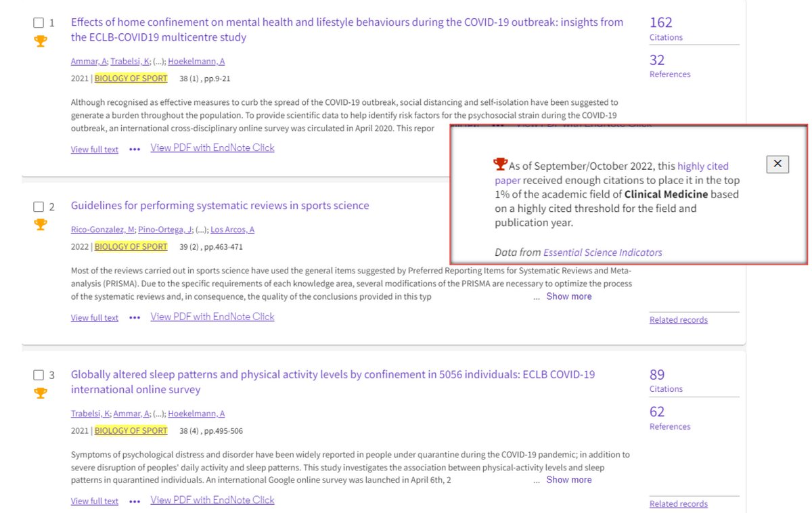The image size is (812, 513).
Task: Click author Trabelsi, K in record 3
Action: (x=89, y=414)
